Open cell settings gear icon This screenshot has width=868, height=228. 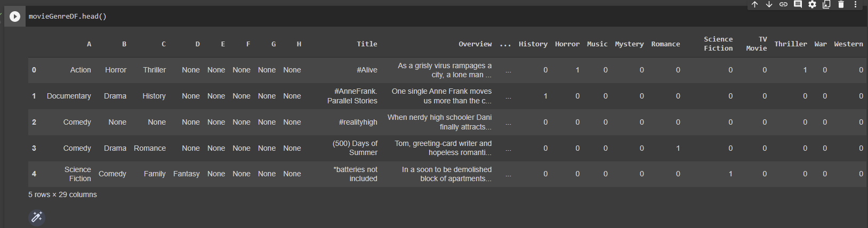tap(812, 4)
